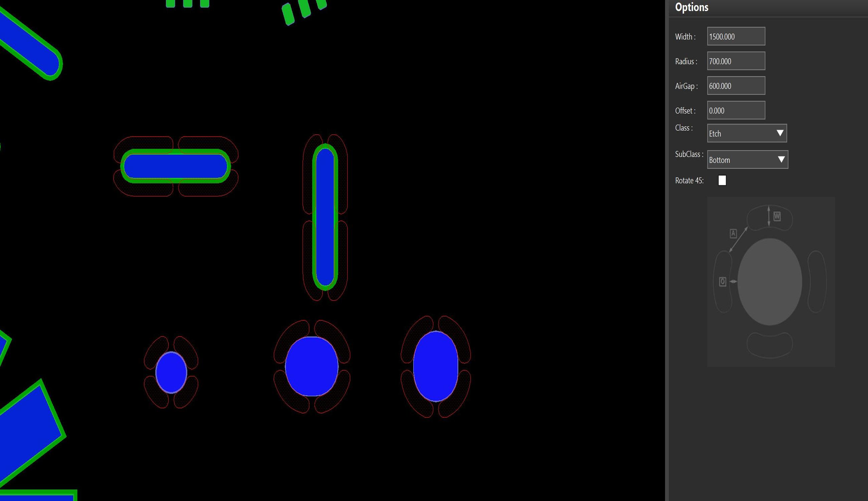Click the W dimension marker in preview

(777, 216)
